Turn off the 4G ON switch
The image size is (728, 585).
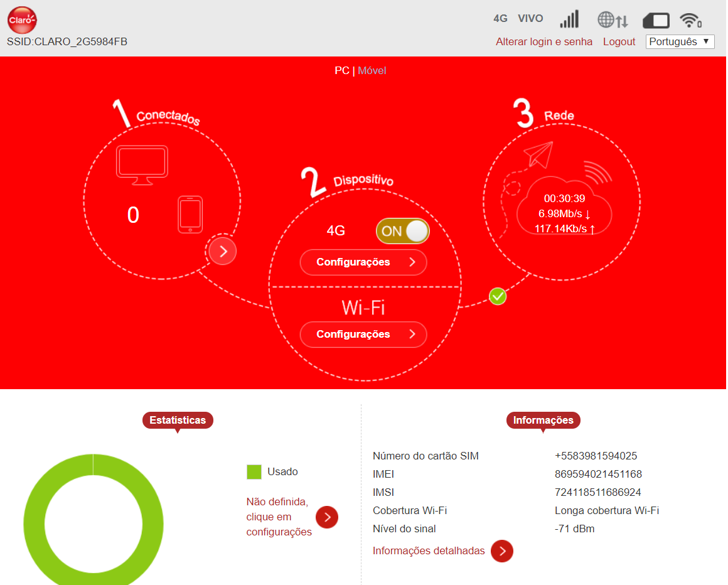pos(402,231)
